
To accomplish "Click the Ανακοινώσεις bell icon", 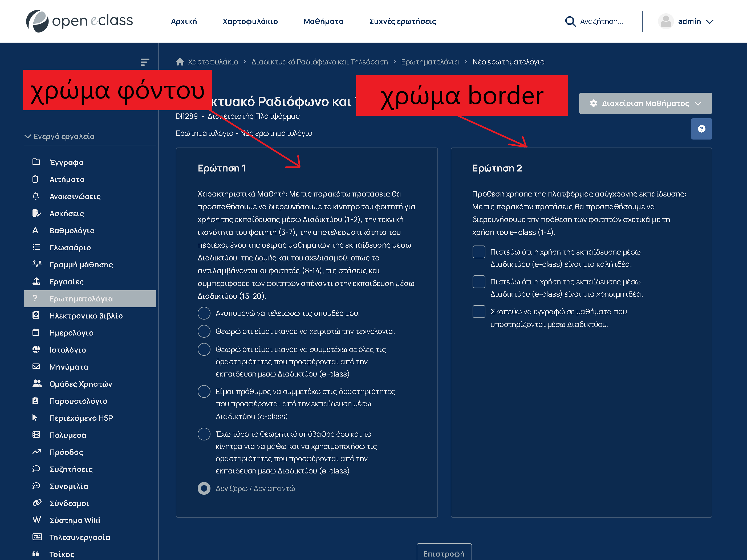I will click(x=36, y=196).
